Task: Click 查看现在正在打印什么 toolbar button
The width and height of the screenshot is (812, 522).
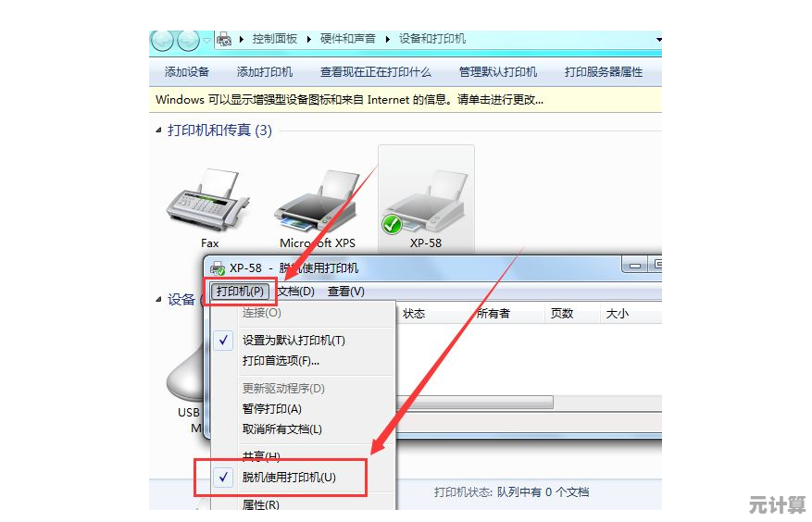Action: coord(376,72)
